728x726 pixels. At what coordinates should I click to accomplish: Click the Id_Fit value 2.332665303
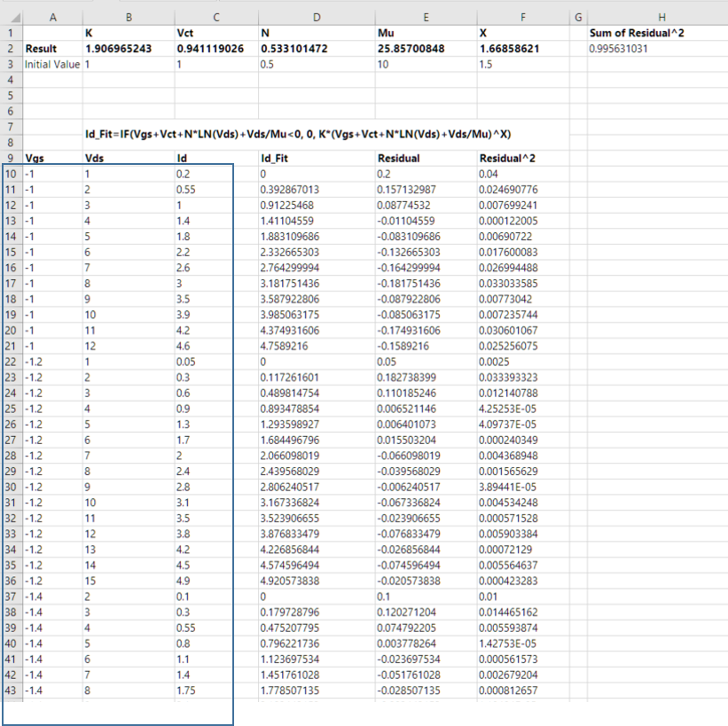[x=317, y=252]
